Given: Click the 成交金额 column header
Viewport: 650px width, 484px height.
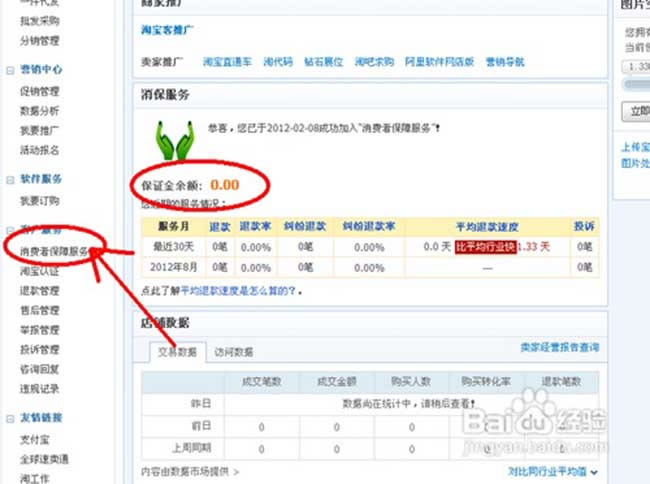Looking at the screenshot, I should pos(337,381).
